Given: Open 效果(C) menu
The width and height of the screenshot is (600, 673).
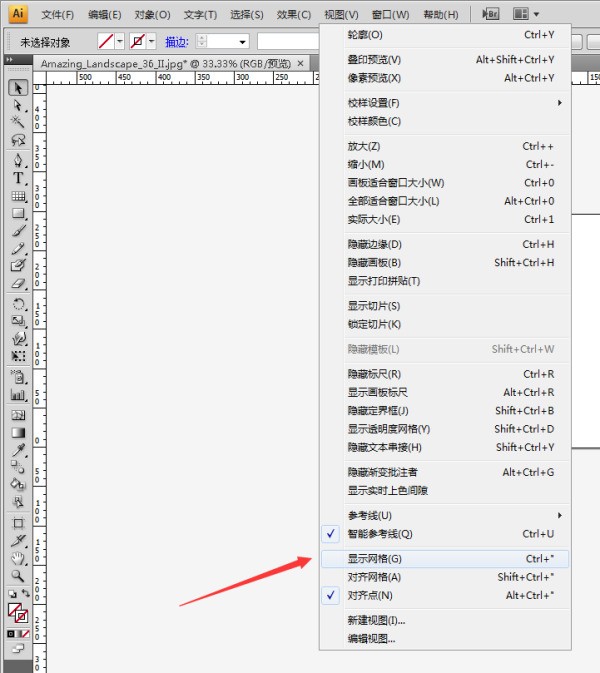Looking at the screenshot, I should coord(294,15).
